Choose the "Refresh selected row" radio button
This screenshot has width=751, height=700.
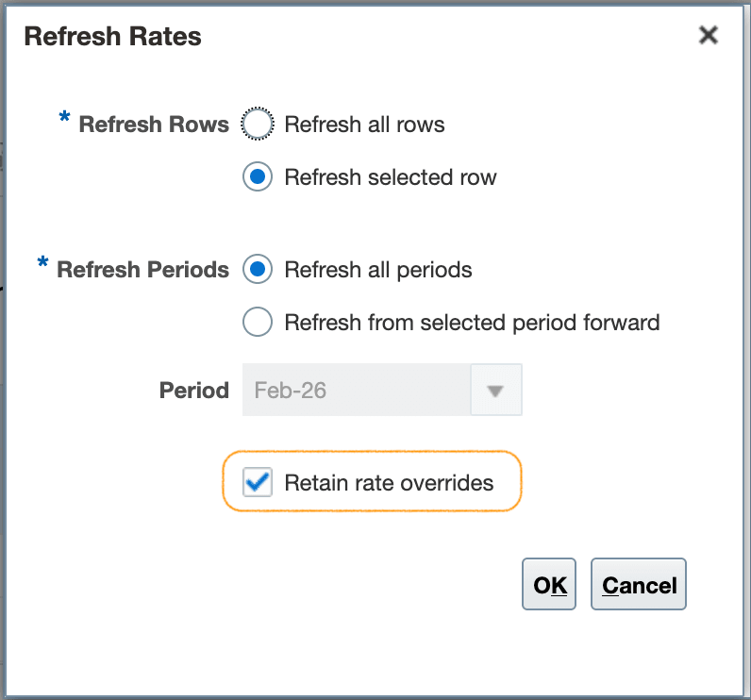tap(258, 177)
